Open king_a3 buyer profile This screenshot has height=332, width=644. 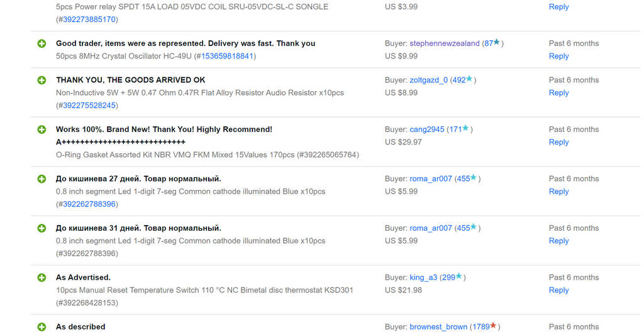pos(423,277)
